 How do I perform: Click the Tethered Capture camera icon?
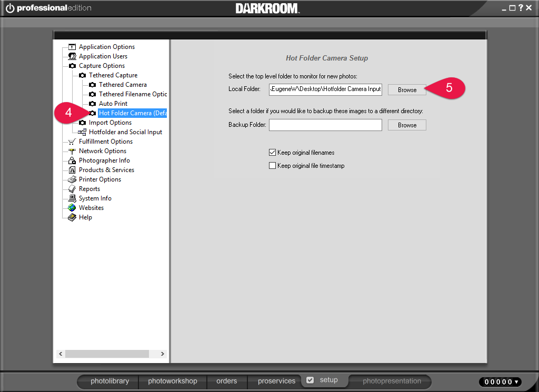[x=82, y=75]
